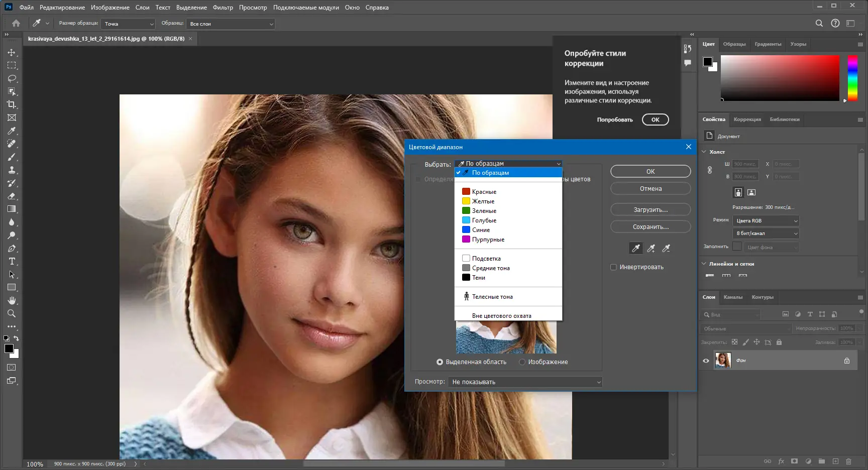This screenshot has width=868, height=470.
Task: Open the Просмотр dropdown
Action: click(x=525, y=382)
